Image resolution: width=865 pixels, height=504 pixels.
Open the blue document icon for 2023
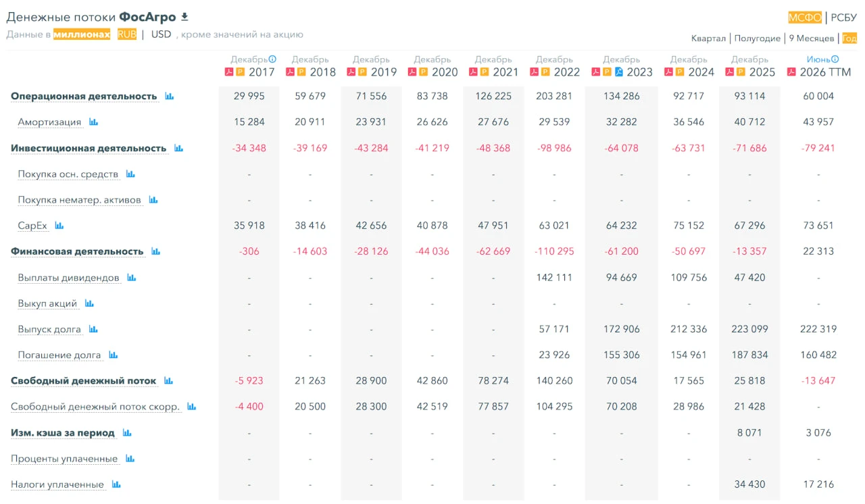pyautogui.click(x=619, y=72)
